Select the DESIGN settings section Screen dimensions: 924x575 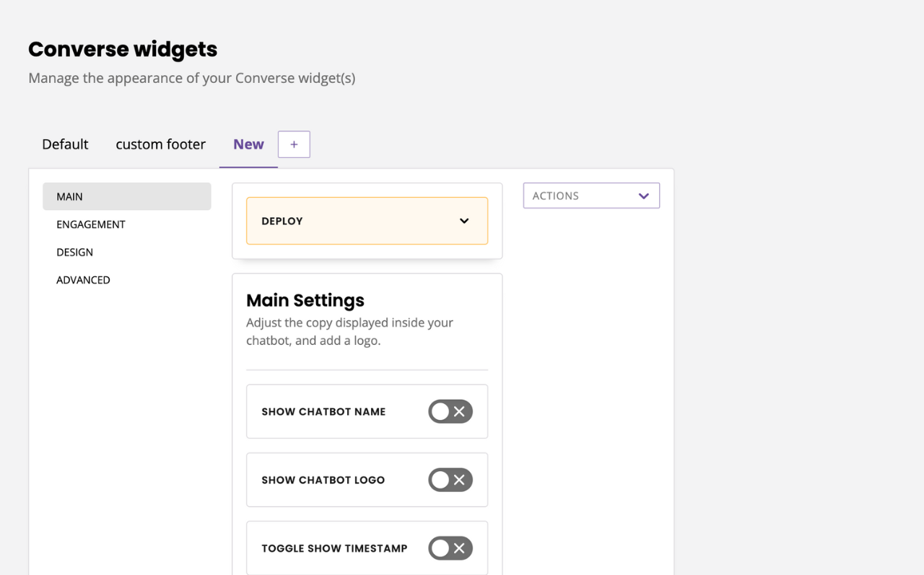[74, 252]
